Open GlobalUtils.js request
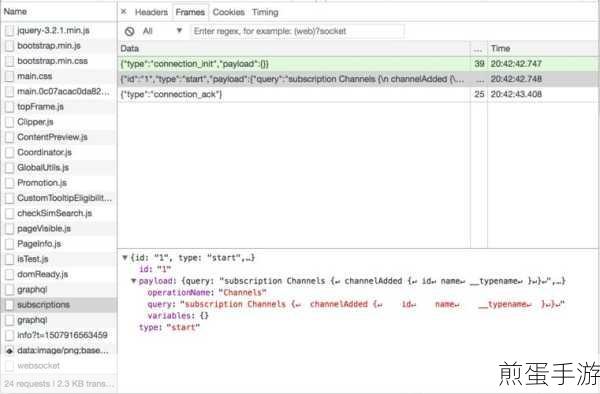Screen dimensions: 600x394 (59, 168)
